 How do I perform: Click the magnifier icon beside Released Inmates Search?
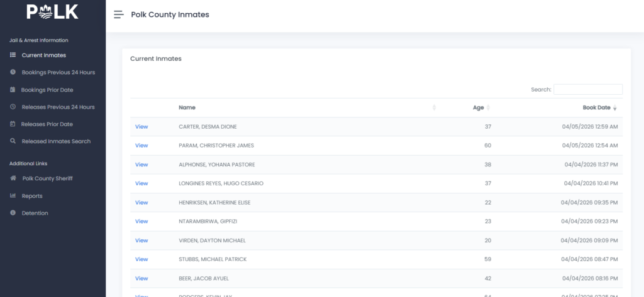coord(13,141)
